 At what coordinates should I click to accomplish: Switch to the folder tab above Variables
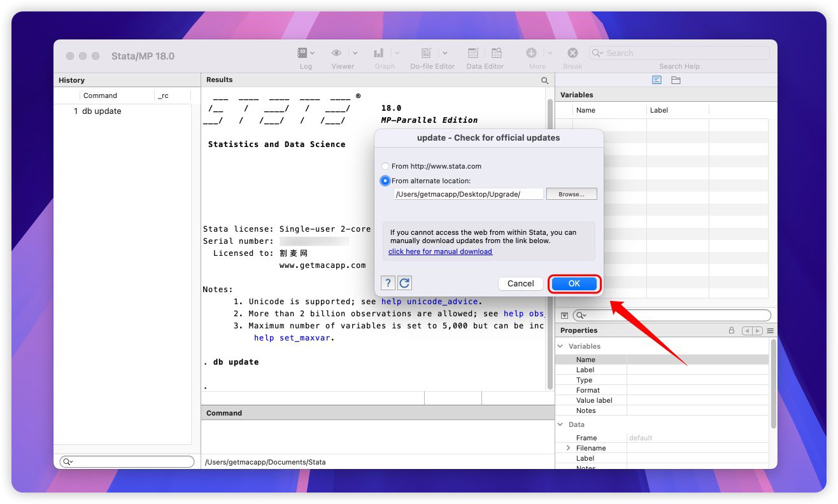pyautogui.click(x=676, y=80)
